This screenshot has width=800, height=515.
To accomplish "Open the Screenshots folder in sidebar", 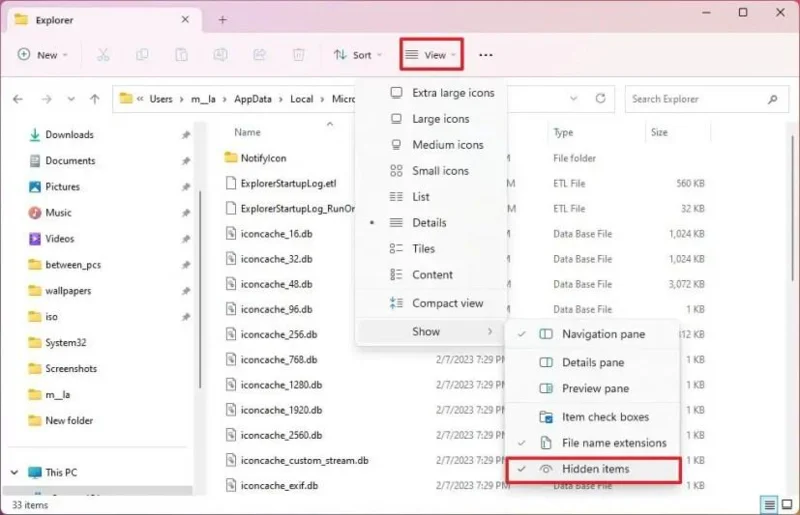I will 71,369.
